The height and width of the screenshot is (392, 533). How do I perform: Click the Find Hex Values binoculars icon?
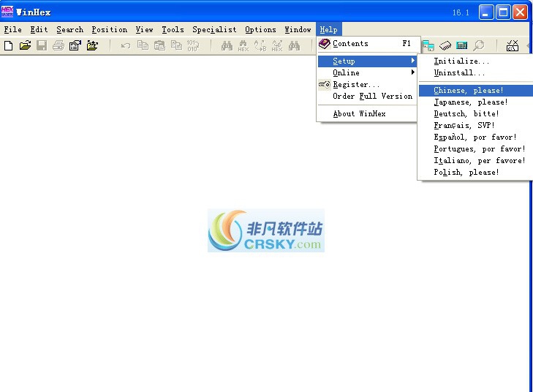point(243,45)
